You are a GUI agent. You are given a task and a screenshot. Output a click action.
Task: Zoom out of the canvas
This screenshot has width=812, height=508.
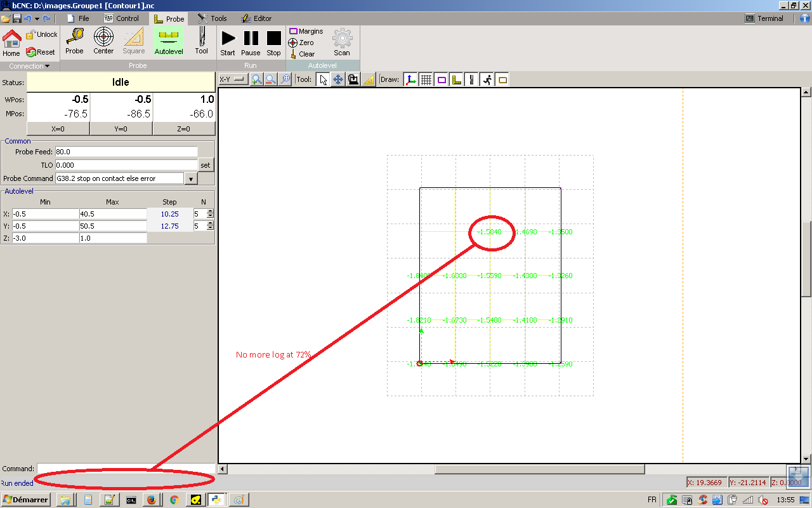271,79
